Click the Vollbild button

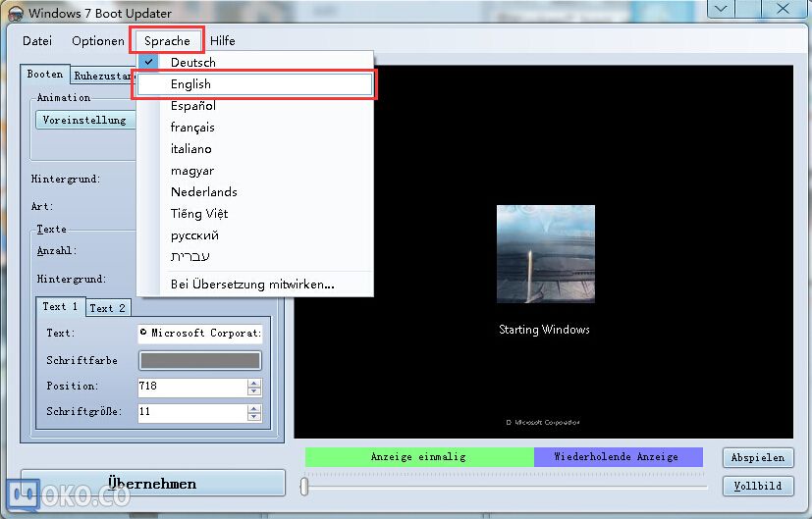click(x=758, y=486)
